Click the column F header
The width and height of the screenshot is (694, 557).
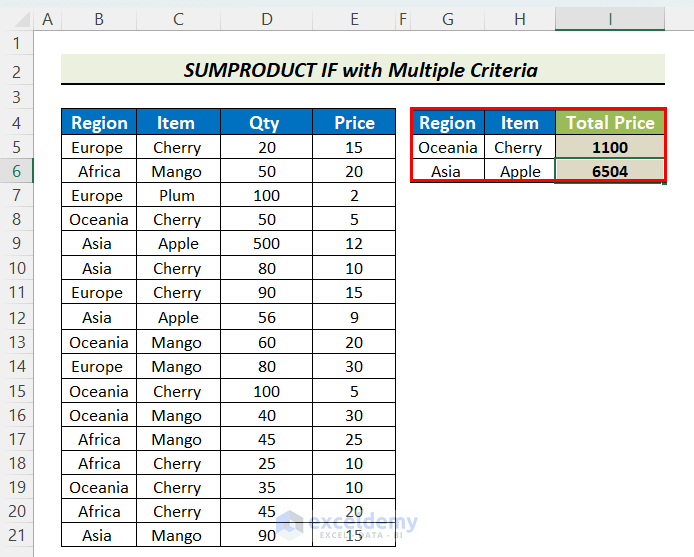click(402, 19)
